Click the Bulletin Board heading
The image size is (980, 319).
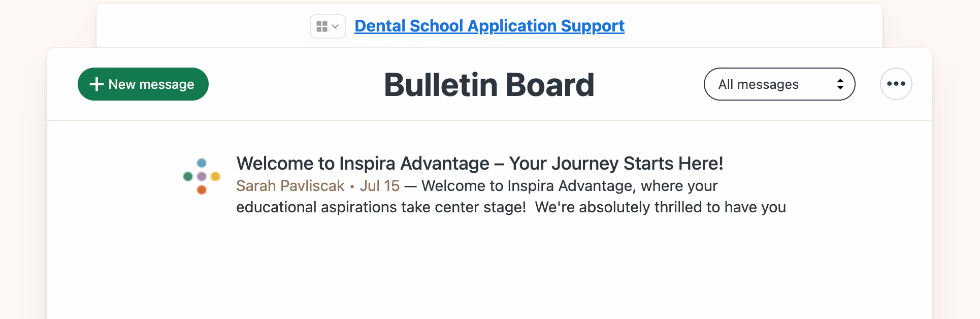[x=489, y=84]
